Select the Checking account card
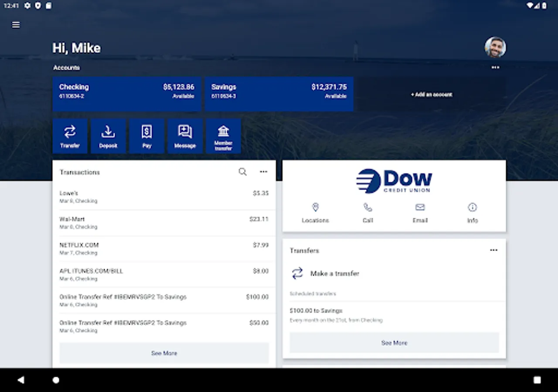 127,94
